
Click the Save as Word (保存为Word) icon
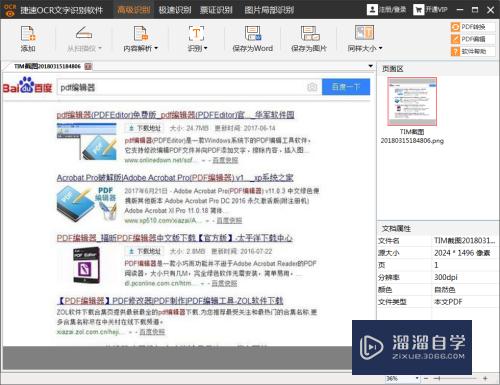253,33
